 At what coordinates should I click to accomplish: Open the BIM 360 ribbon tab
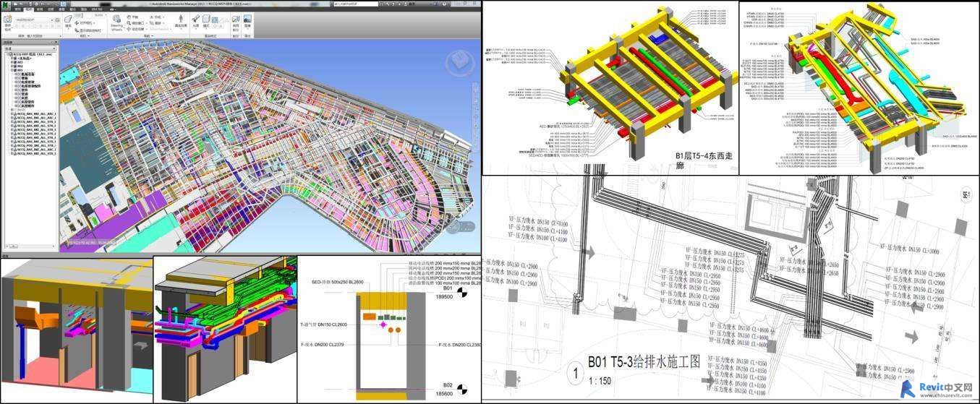point(97,9)
